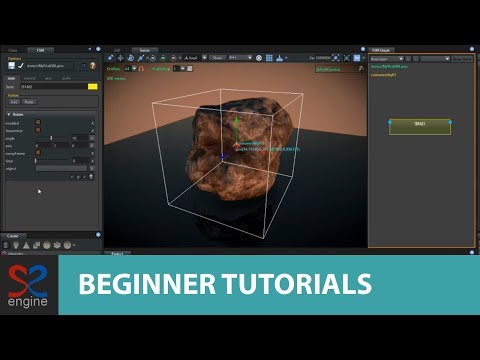This screenshot has height=360, width=480.
Task: Select the select-object tool in Scene toolbar
Action: [x=110, y=58]
